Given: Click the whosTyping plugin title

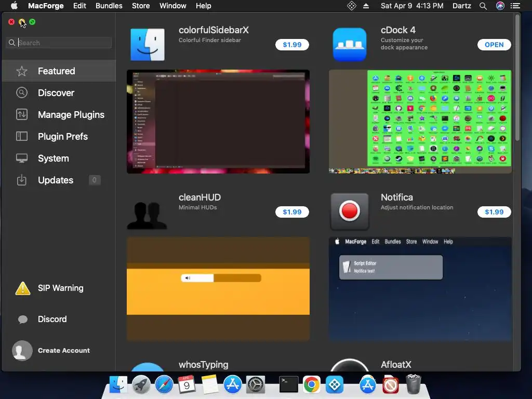Looking at the screenshot, I should click(x=204, y=364).
